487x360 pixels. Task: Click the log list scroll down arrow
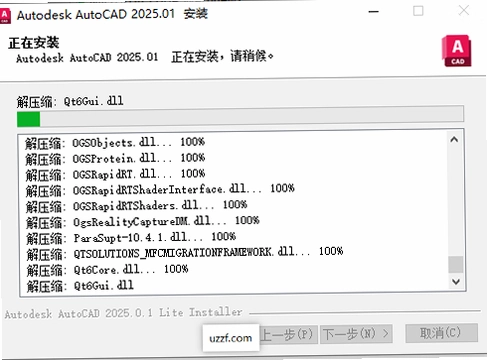pos(456,282)
